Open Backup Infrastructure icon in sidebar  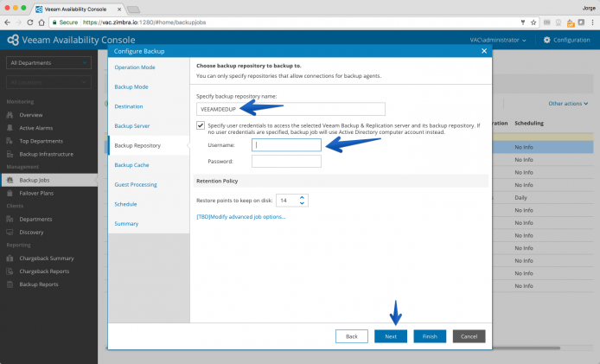10,154
